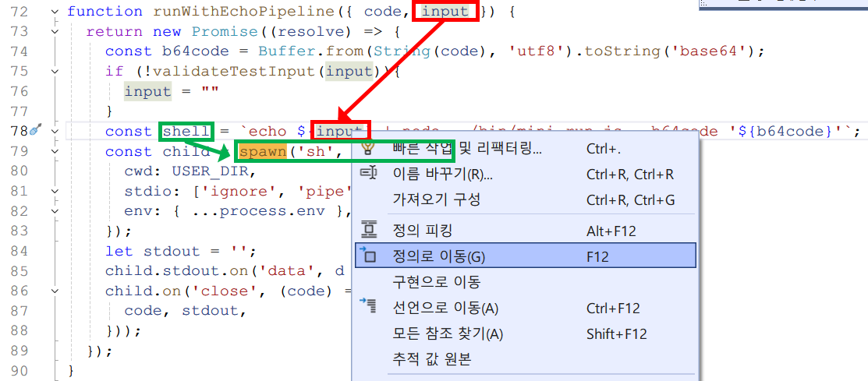Click 'code, stdout,' on line 87
This screenshot has height=381, width=868.
[x=185, y=311]
